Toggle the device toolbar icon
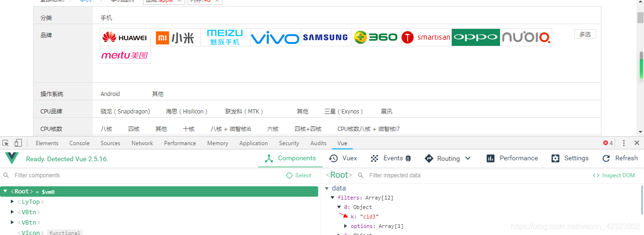The height and width of the screenshot is (235, 644). click(18, 143)
